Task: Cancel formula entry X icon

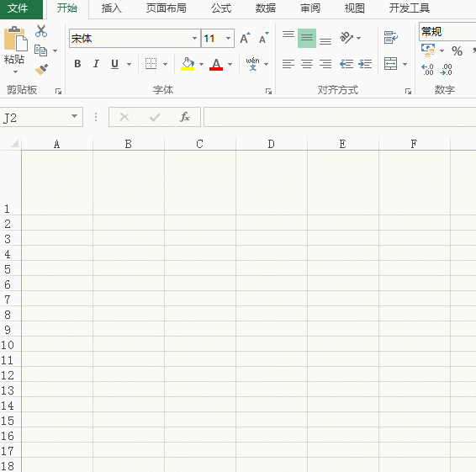Action: tap(124, 117)
